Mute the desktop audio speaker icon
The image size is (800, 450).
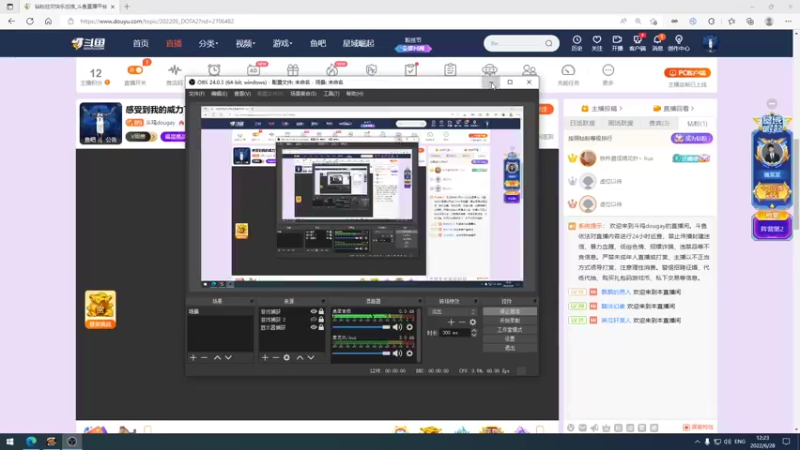click(397, 327)
